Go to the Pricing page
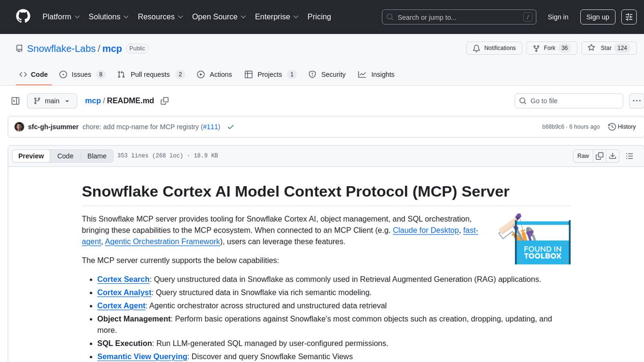This screenshot has height=362, width=644. [319, 17]
